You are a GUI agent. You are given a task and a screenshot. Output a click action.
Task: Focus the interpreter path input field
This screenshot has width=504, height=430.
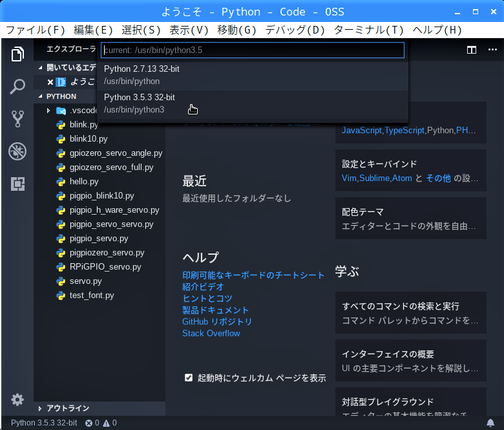click(253, 50)
